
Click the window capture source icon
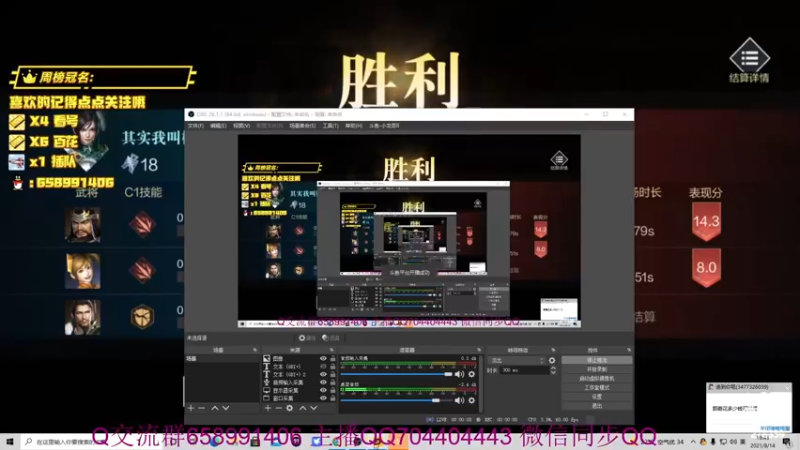click(x=266, y=398)
